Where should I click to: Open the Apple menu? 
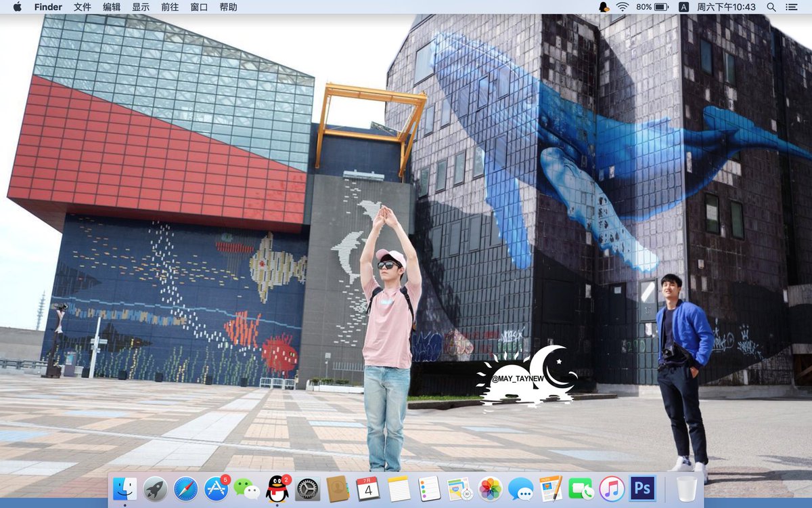(17, 7)
